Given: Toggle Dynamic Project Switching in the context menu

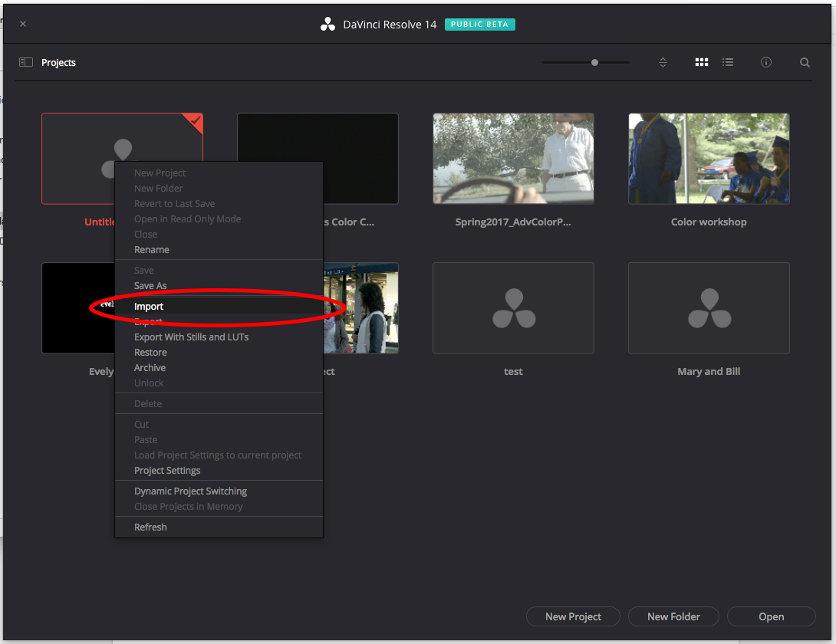Looking at the screenshot, I should (190, 491).
